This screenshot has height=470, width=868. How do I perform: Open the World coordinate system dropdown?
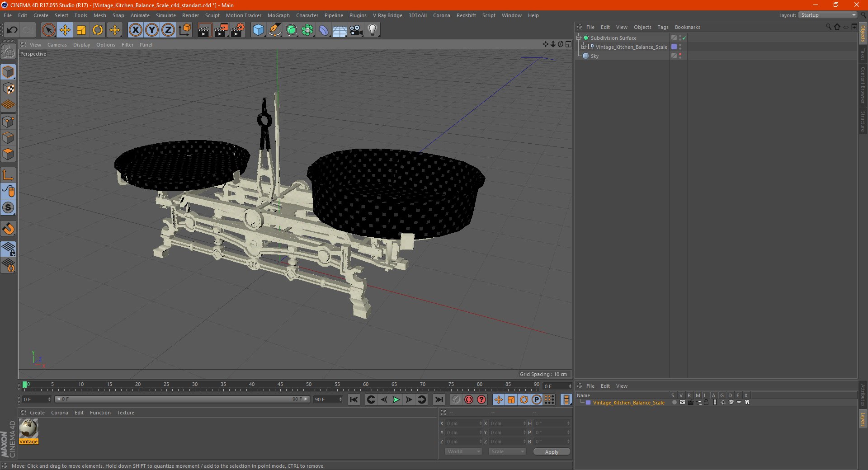click(463, 451)
